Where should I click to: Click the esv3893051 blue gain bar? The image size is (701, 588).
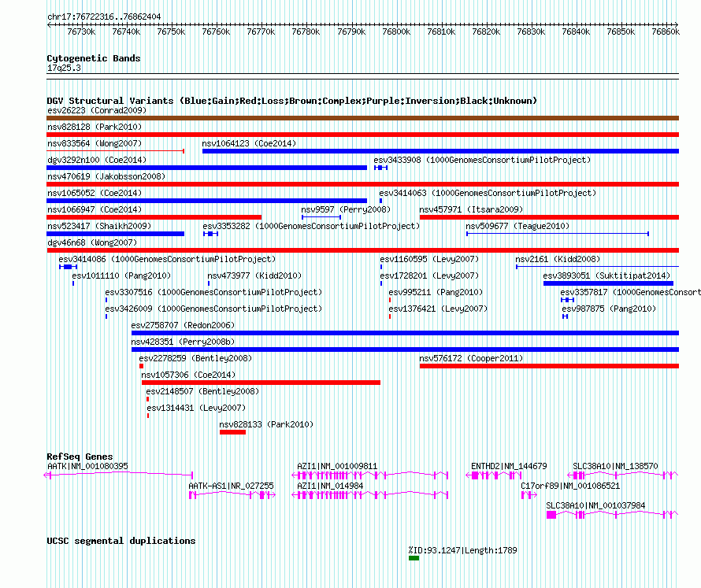coord(609,283)
